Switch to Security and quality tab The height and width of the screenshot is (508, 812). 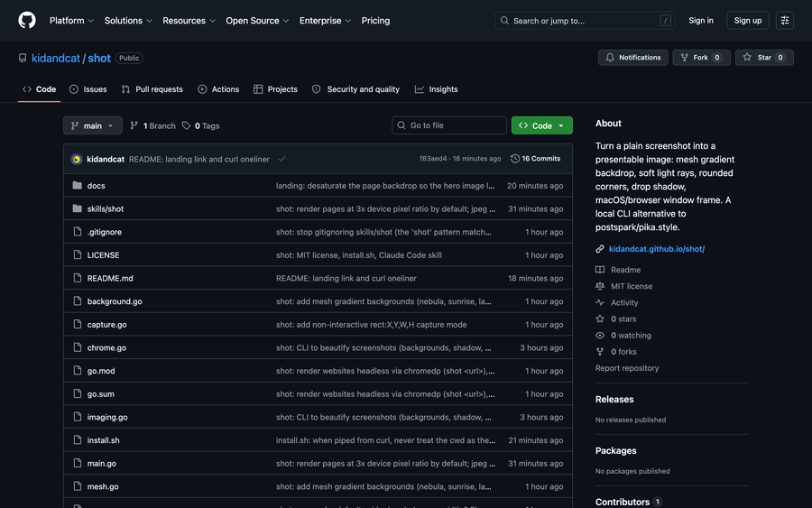point(355,89)
